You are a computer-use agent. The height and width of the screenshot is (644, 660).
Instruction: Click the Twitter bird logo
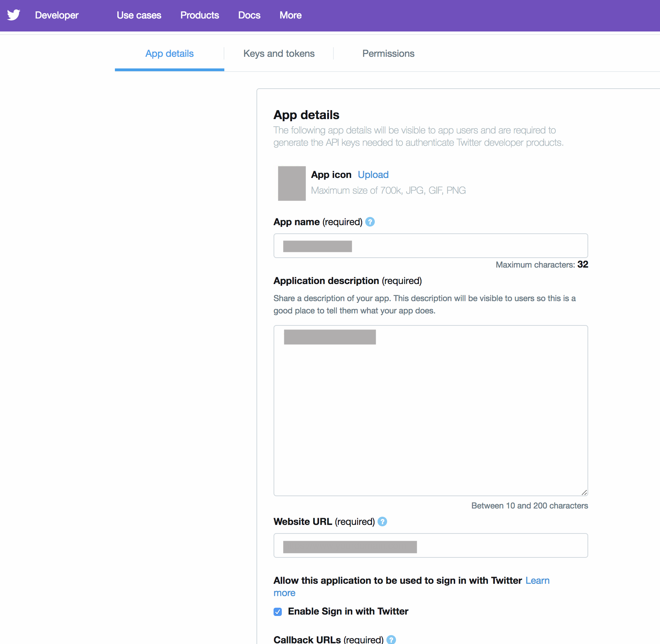point(14,15)
